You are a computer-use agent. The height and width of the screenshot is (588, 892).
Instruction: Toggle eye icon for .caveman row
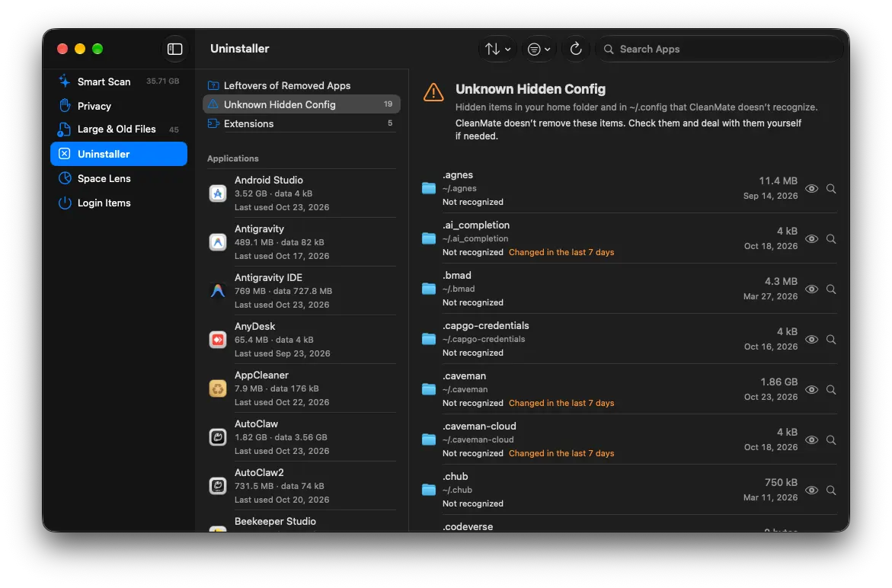pyautogui.click(x=812, y=389)
